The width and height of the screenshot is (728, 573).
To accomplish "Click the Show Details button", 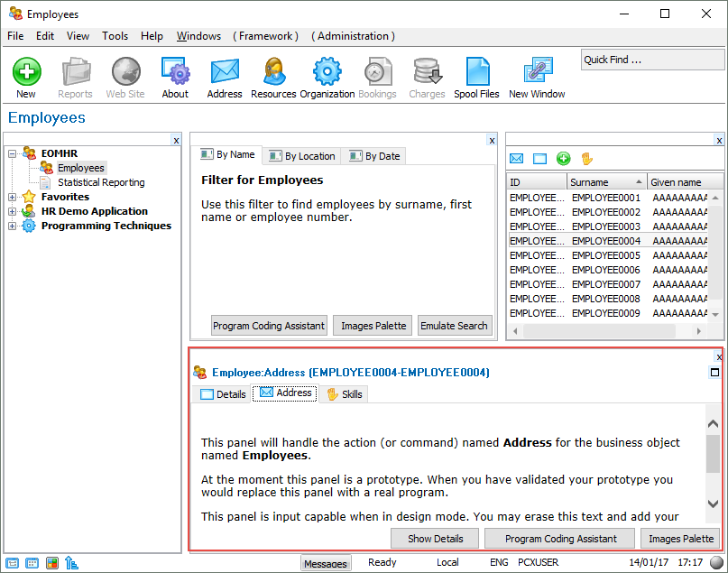I will 435,539.
